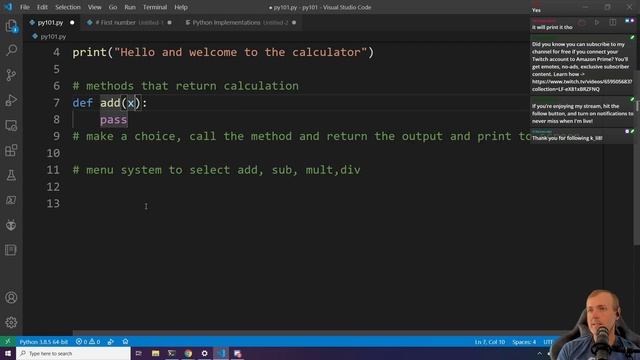Open the Source Control view
Viewport: 640px width, 360px height.
click(11, 75)
